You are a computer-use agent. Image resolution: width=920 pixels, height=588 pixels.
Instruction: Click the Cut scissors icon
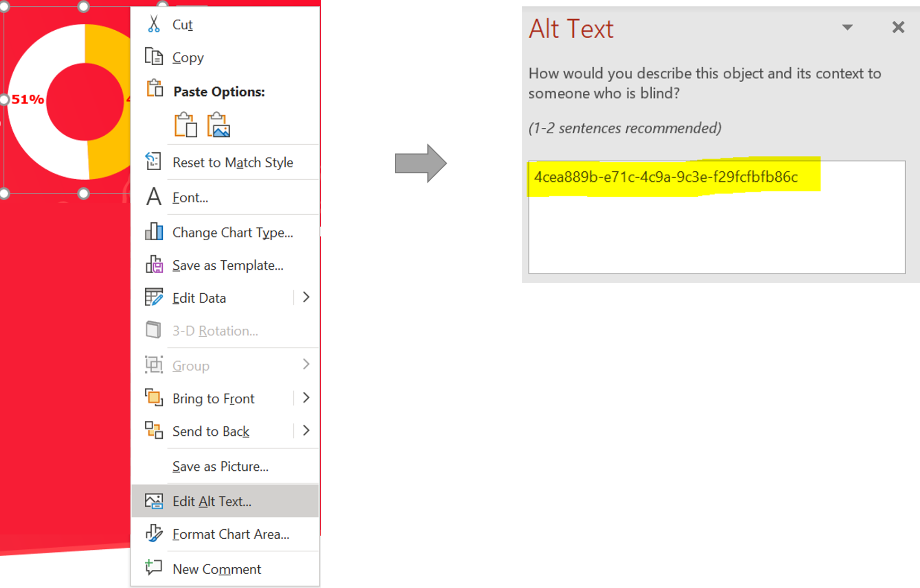click(154, 24)
